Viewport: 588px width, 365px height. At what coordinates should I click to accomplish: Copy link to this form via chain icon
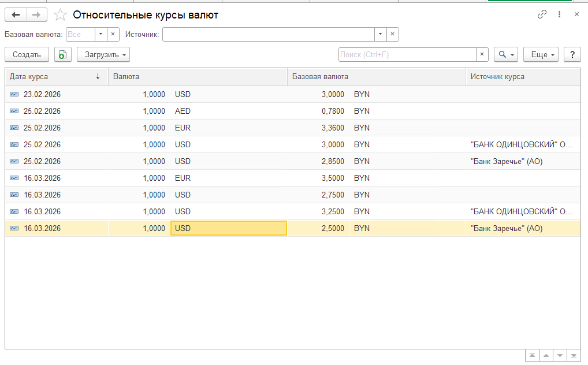pos(542,14)
